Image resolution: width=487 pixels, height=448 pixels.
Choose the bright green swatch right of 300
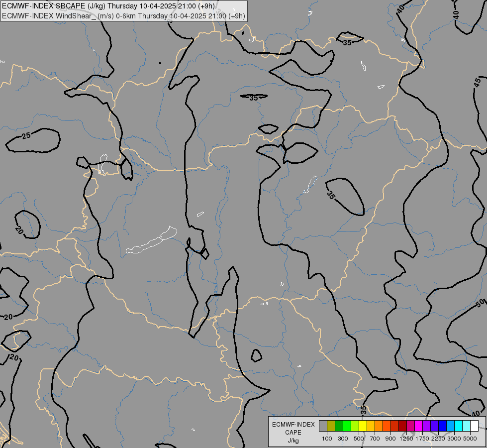(x=347, y=426)
